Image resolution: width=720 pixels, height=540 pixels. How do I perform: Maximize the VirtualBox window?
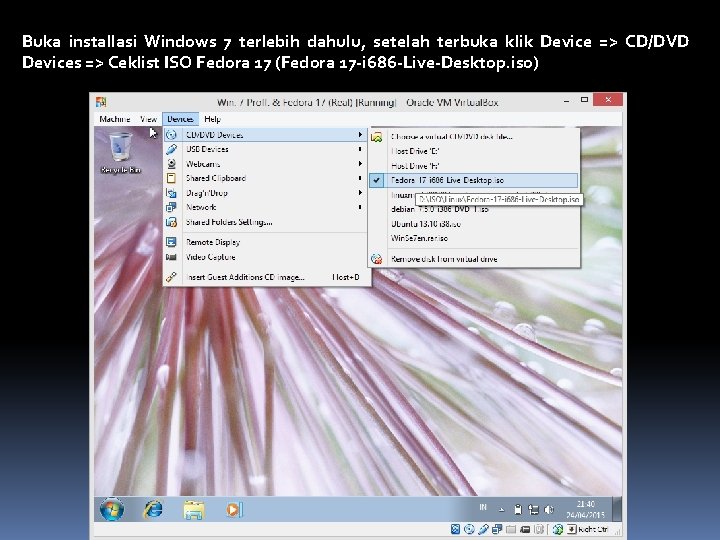[584, 100]
